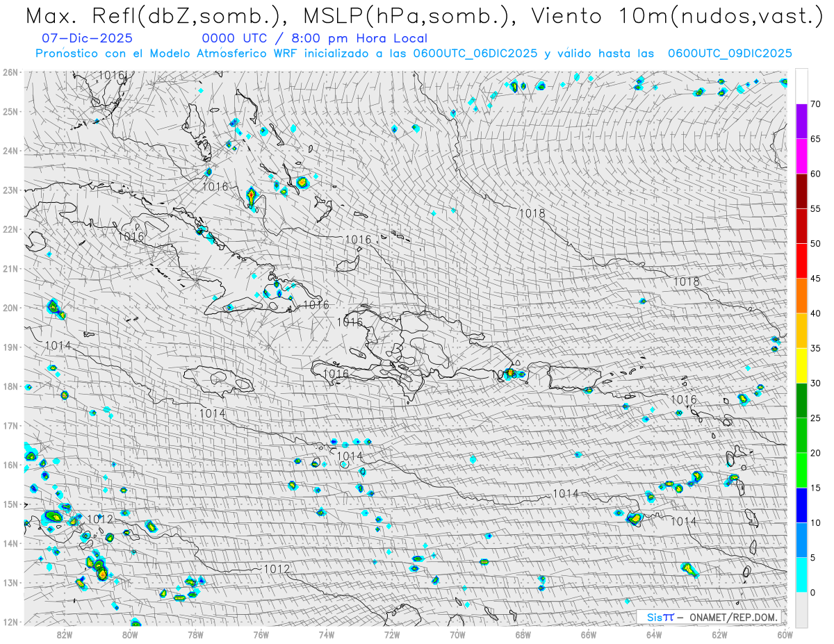Viewport: 834px width, 644px height.
Task: Click the '13N' latitude axis label
Action: click(x=11, y=583)
